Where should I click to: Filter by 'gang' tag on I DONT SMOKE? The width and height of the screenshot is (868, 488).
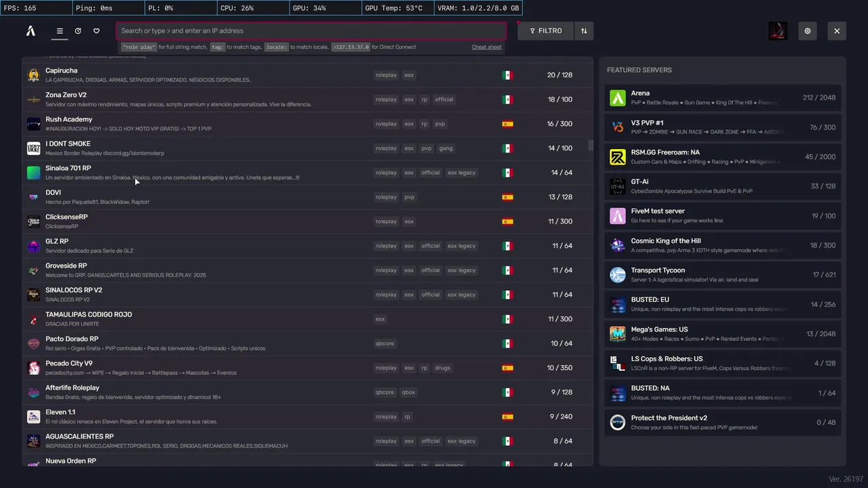[x=446, y=148]
